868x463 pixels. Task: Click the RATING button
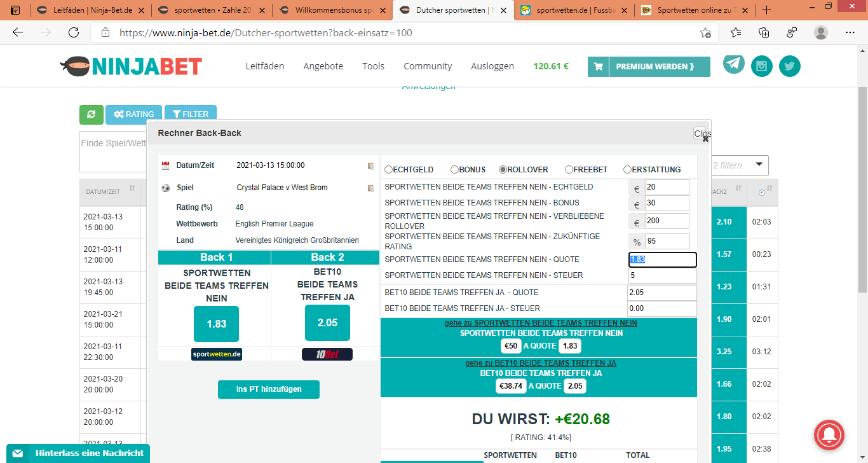[133, 114]
